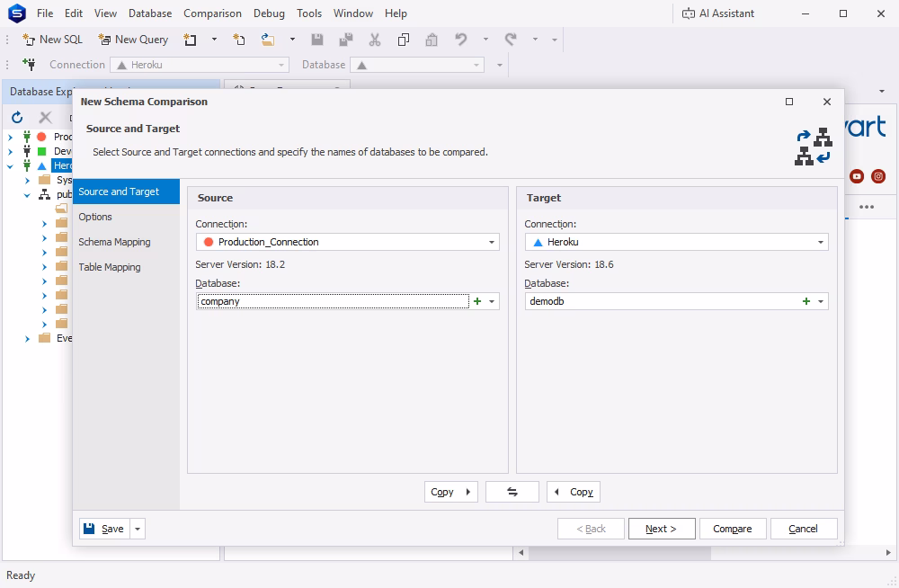Open the Window menu
899x588 pixels.
click(x=353, y=13)
